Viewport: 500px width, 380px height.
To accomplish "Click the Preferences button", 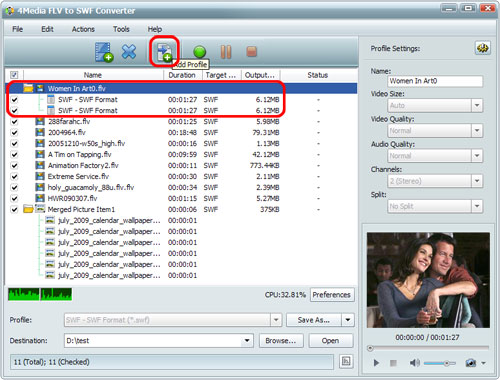I will tap(332, 295).
